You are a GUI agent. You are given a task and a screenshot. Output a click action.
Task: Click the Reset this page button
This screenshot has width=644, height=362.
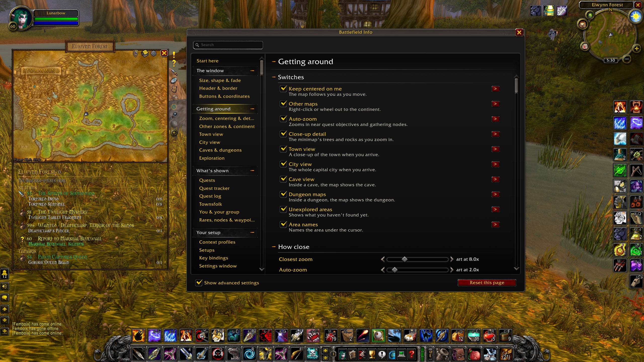click(487, 283)
